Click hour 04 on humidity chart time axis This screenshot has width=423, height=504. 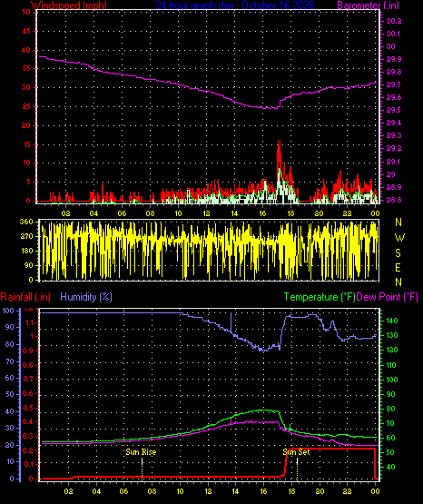(96, 491)
